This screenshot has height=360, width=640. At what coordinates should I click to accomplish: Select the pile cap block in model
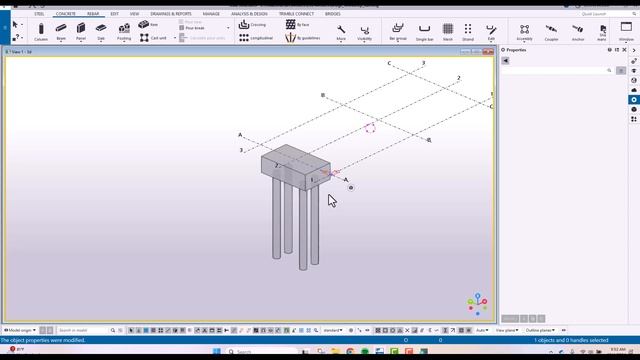coord(296,167)
